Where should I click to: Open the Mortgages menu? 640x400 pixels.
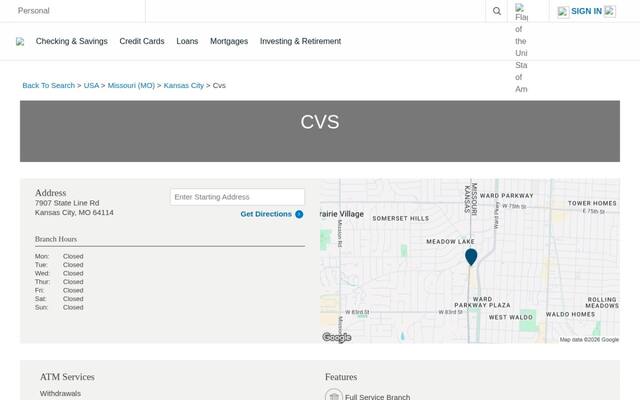click(229, 41)
